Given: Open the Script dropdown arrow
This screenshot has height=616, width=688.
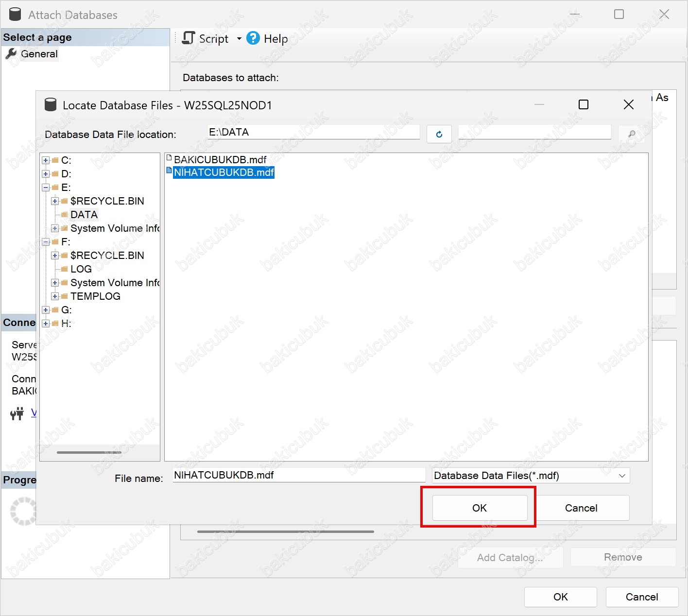Looking at the screenshot, I should point(239,39).
